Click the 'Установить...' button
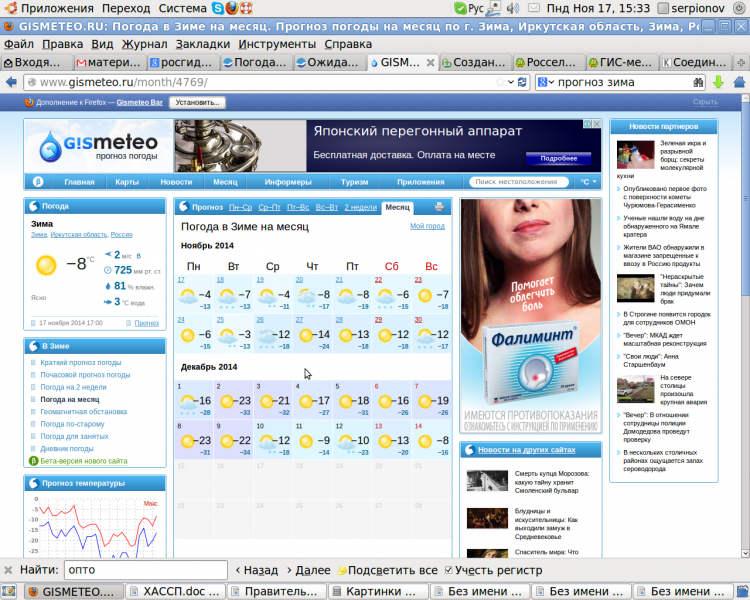 point(196,102)
